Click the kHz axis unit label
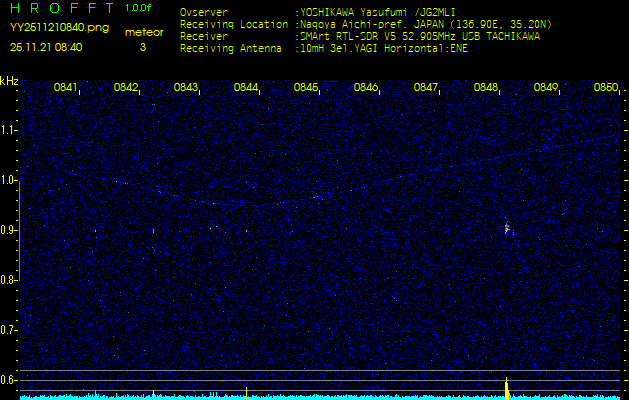The width and height of the screenshot is (629, 400). click(x=9, y=80)
